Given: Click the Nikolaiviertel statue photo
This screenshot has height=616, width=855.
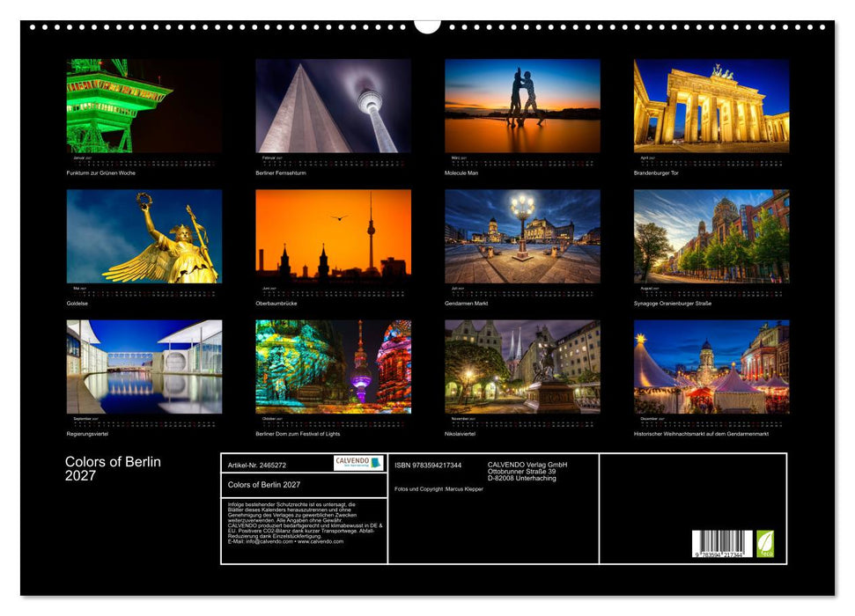Looking at the screenshot, I should [522, 366].
